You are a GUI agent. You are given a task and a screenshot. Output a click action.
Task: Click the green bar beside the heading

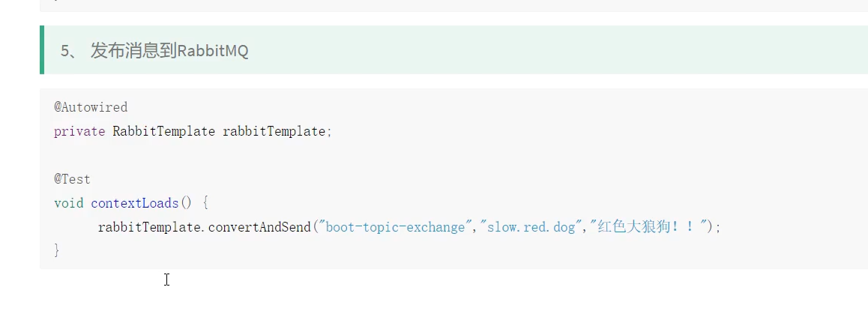[x=42, y=50]
